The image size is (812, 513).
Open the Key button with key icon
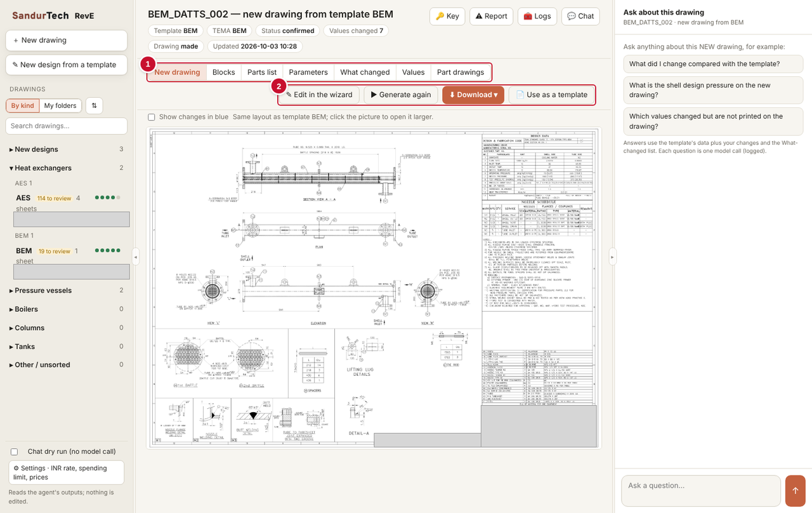[447, 16]
